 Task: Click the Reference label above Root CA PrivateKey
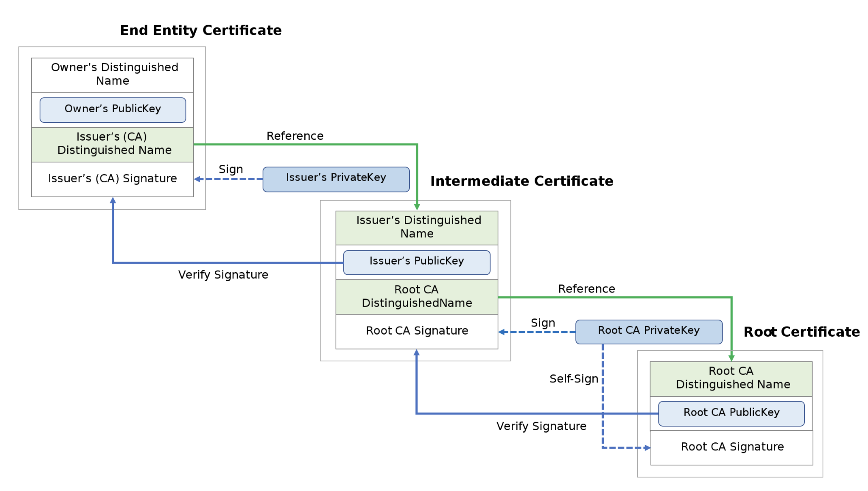point(586,289)
